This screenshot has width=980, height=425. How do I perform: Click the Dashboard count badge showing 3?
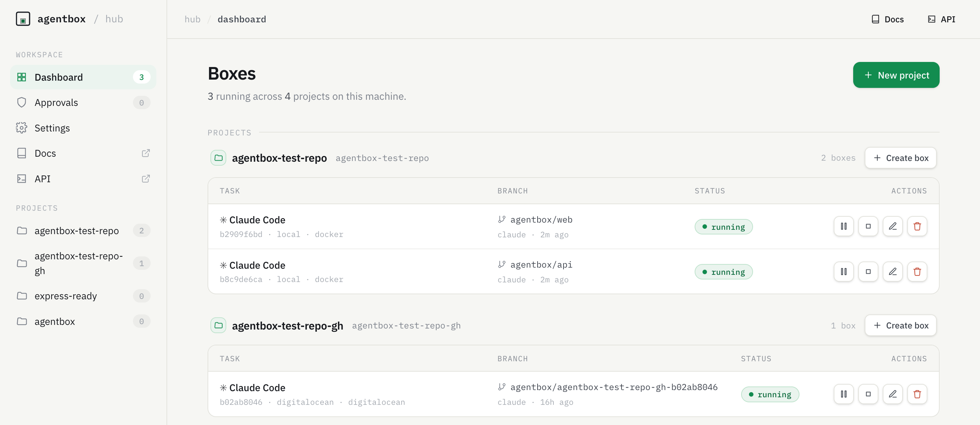142,77
